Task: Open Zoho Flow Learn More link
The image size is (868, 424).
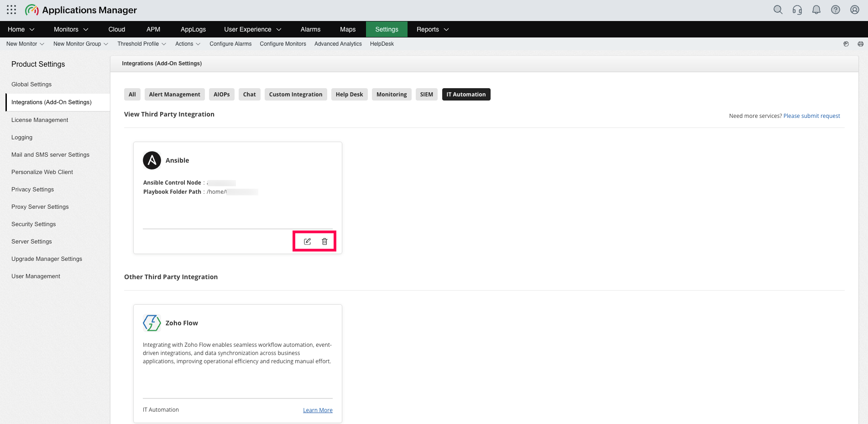Action: (x=318, y=410)
